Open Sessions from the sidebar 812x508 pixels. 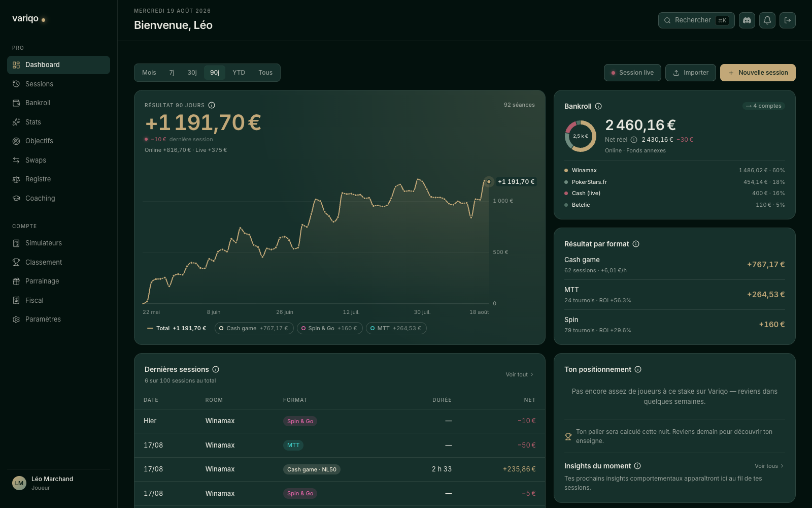(58, 84)
